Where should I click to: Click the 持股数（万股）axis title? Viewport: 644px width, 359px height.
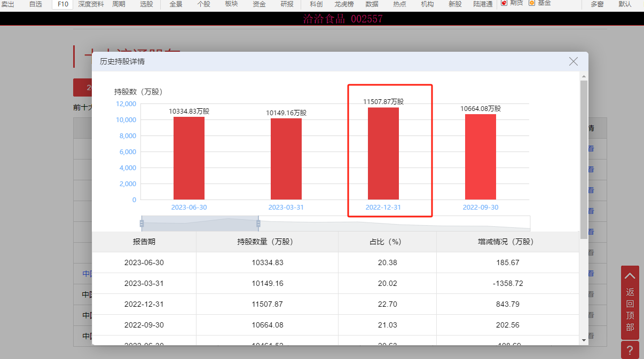tap(138, 92)
